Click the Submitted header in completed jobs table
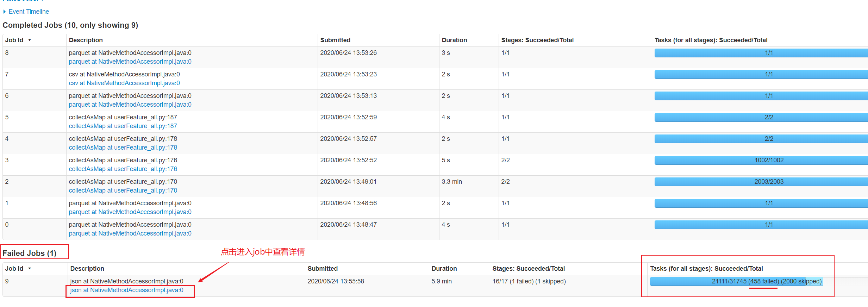 pos(335,40)
